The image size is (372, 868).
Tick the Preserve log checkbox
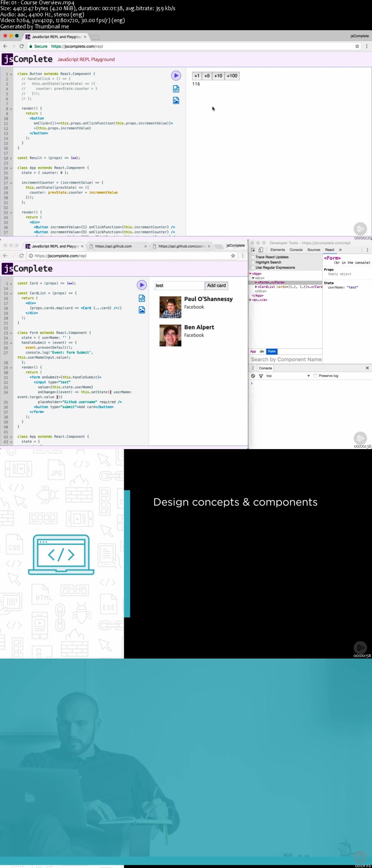click(315, 376)
